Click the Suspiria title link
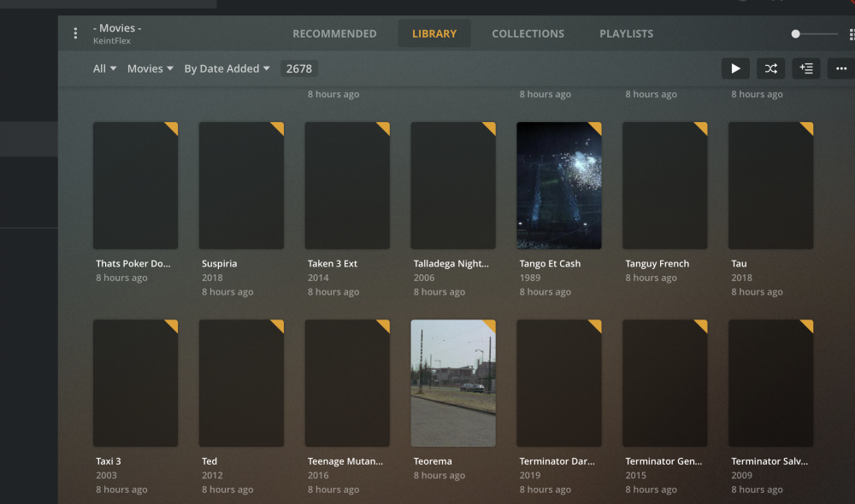This screenshot has width=855, height=504. point(219,264)
